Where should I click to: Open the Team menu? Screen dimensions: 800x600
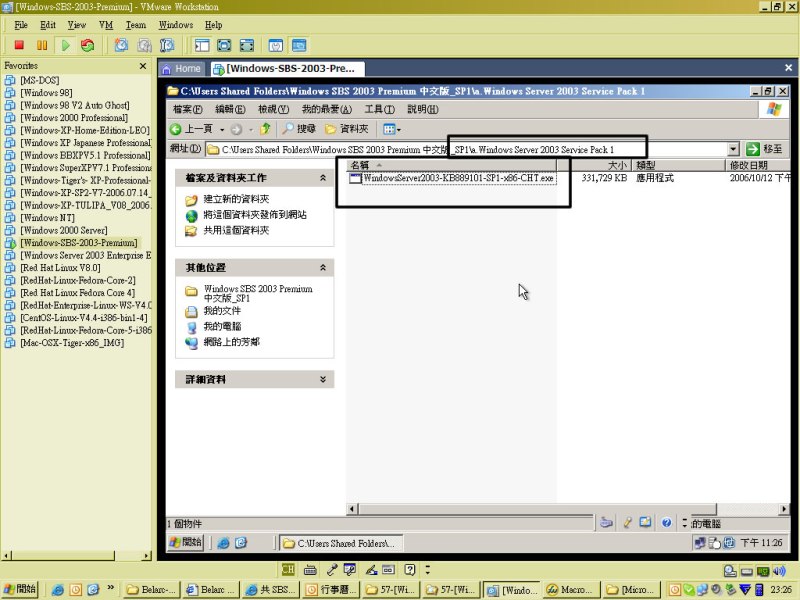tap(136, 25)
